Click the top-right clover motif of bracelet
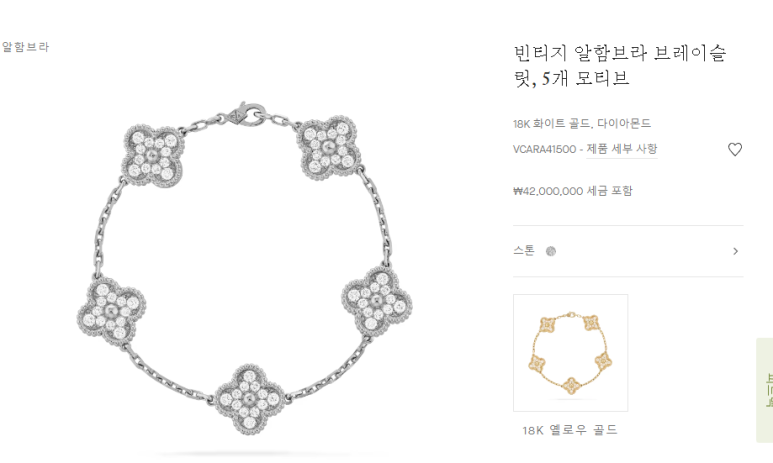Screen dimensions: 773x463 327,147
